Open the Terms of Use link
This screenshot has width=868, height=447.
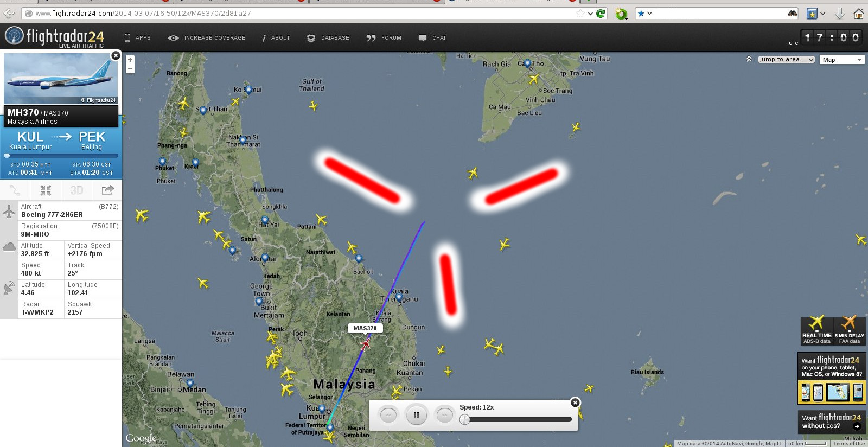coord(849,444)
